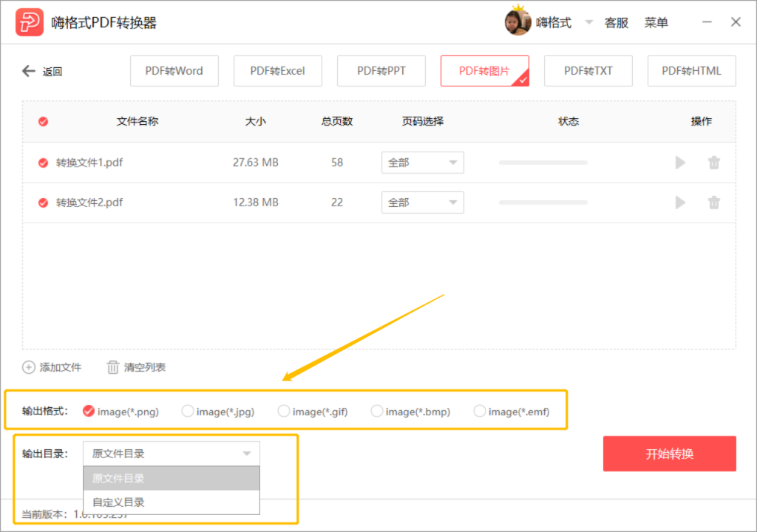The image size is (757, 532).
Task: Click the 大小 column header
Action: (255, 121)
